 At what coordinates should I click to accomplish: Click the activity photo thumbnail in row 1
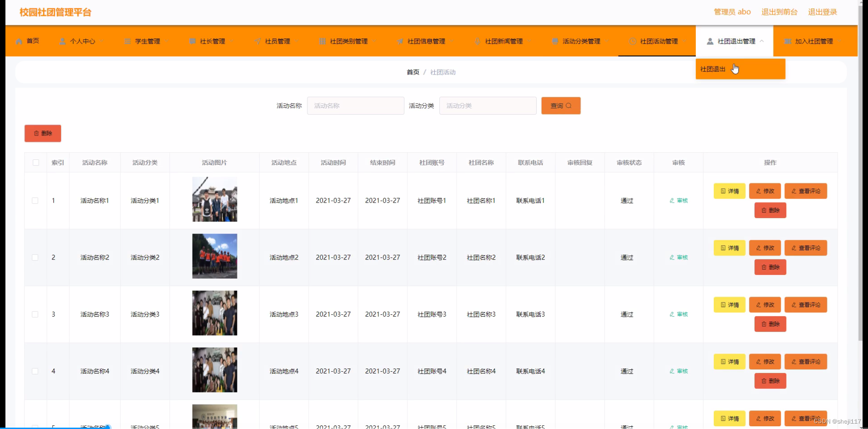click(x=214, y=199)
